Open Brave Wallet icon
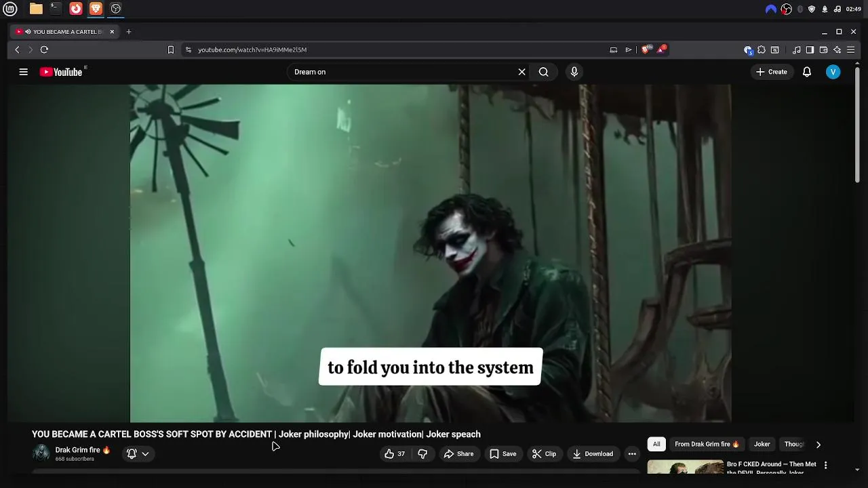 (823, 49)
